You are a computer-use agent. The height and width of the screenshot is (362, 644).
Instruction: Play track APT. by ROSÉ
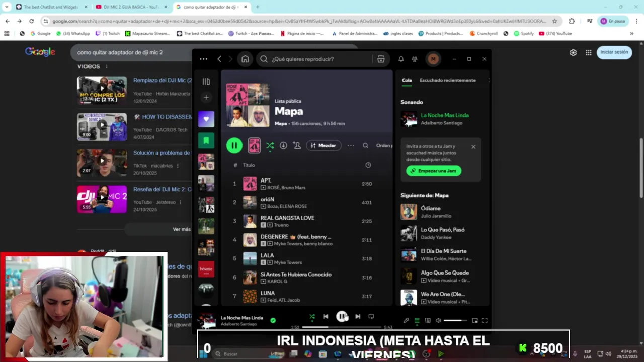307,184
